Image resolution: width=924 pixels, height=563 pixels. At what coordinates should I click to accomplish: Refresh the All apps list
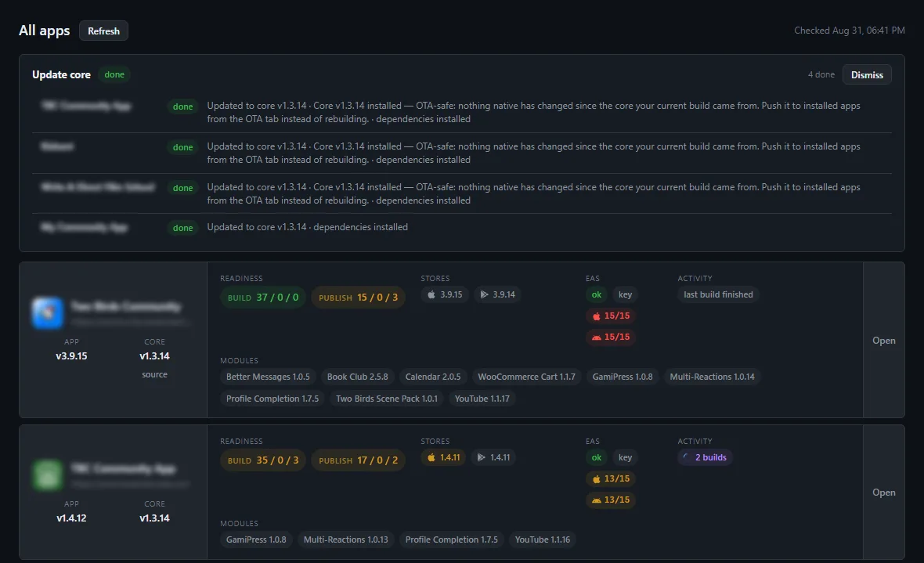pos(103,31)
